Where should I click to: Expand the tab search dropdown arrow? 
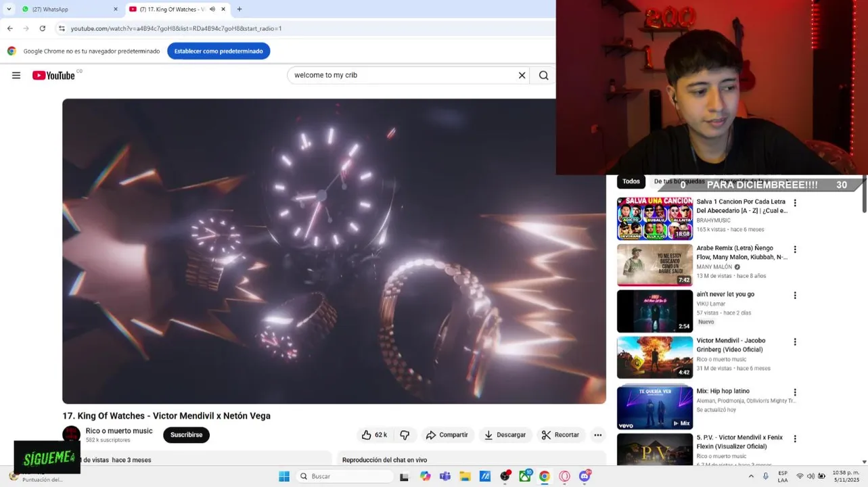click(x=9, y=9)
